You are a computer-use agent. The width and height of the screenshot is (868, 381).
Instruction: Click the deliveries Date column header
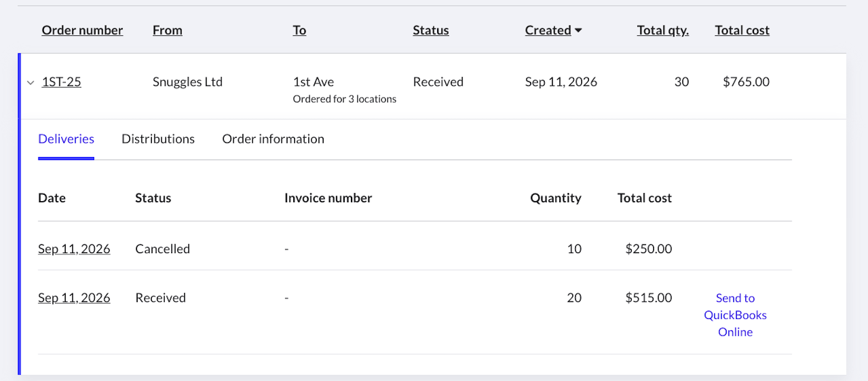point(52,199)
